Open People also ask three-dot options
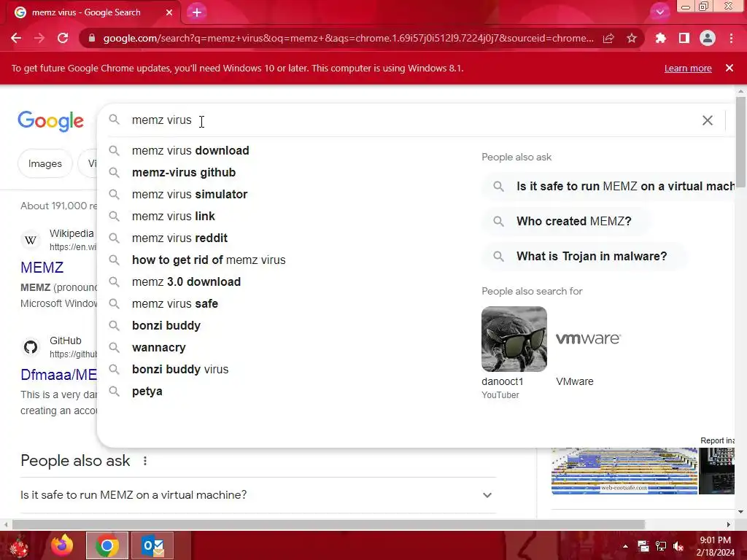Viewport: 747px width, 560px height. [x=145, y=461]
